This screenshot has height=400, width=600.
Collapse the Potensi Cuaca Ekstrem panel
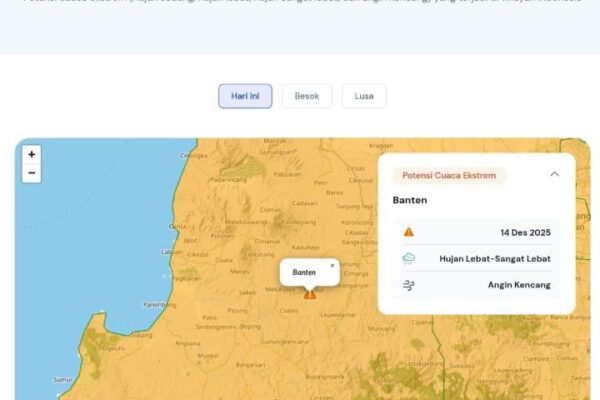[x=555, y=174]
